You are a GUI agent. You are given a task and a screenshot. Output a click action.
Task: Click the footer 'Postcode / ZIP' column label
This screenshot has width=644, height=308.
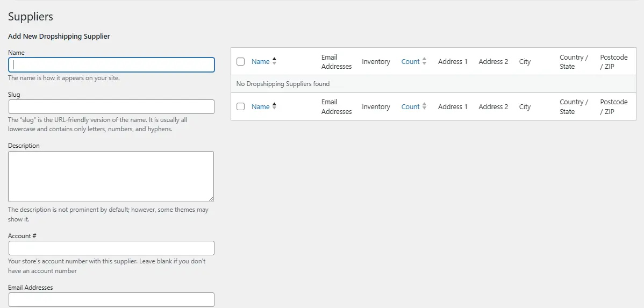pyautogui.click(x=613, y=106)
